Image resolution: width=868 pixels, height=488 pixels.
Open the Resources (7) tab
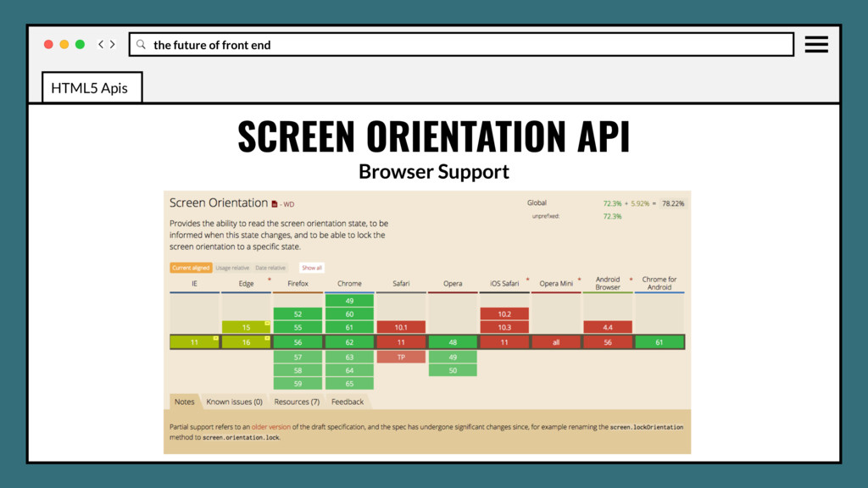coord(297,402)
